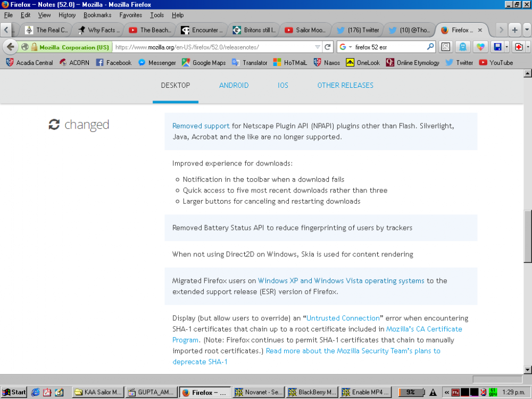Open the Session Manager S icon
Image resolution: width=532 pixels, height=399 pixels.
point(446,47)
